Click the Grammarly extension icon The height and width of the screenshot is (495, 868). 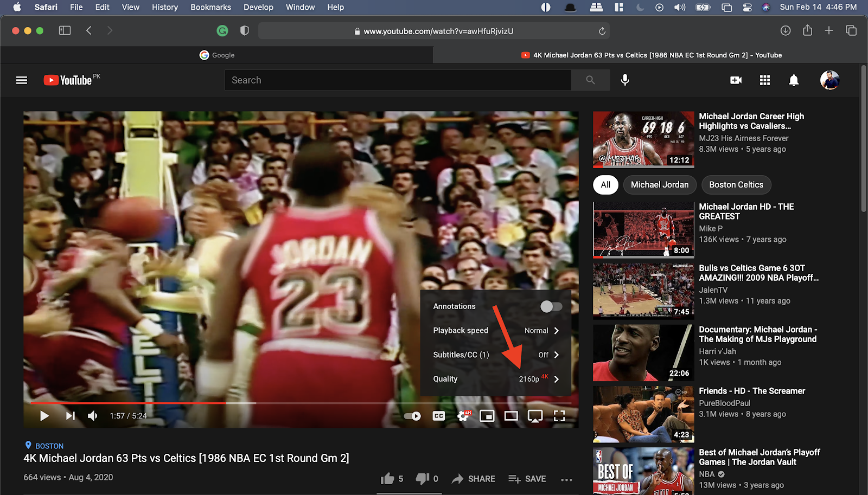point(222,31)
